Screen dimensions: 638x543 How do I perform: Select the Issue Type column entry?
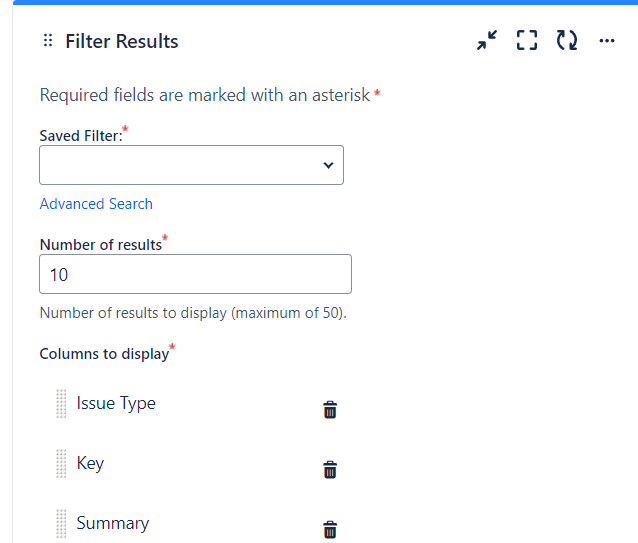point(116,404)
